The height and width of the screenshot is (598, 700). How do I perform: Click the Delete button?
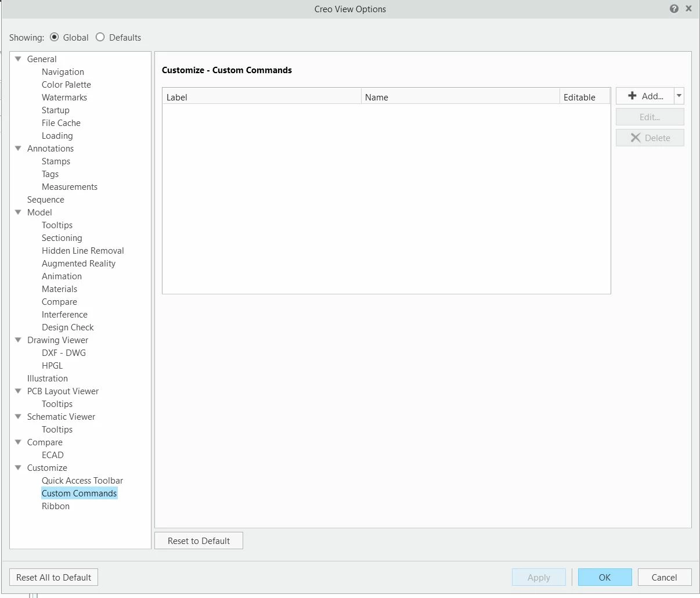tap(650, 138)
